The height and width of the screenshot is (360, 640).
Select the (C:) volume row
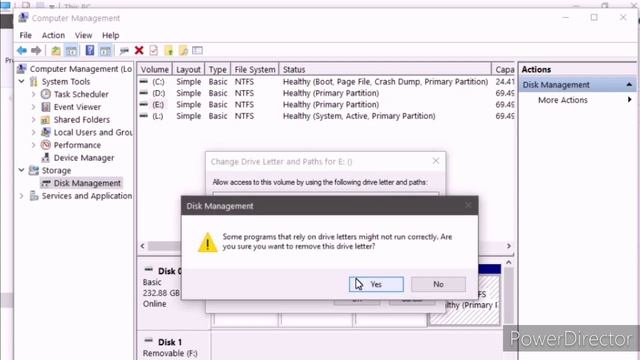pos(326,82)
